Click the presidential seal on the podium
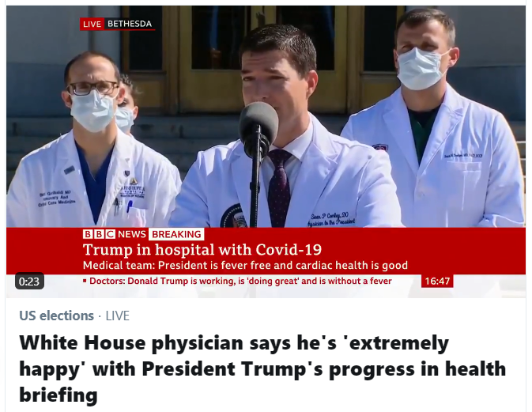The width and height of the screenshot is (532, 412). tap(233, 216)
